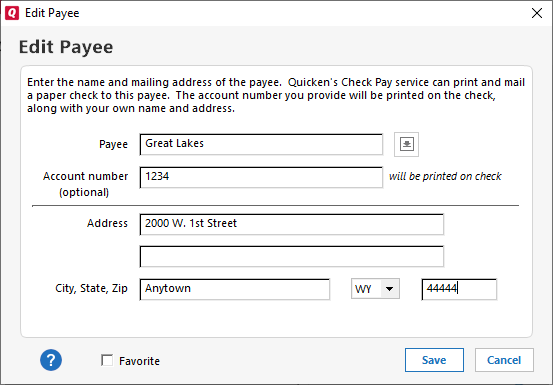Select the Anytown city field
Screen dimensions: 553x385
[235, 289]
